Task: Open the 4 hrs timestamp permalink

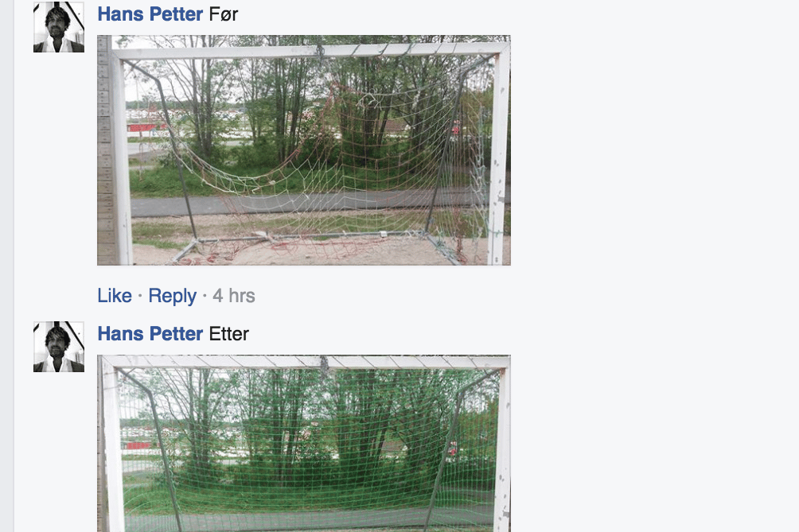Action: 234,296
